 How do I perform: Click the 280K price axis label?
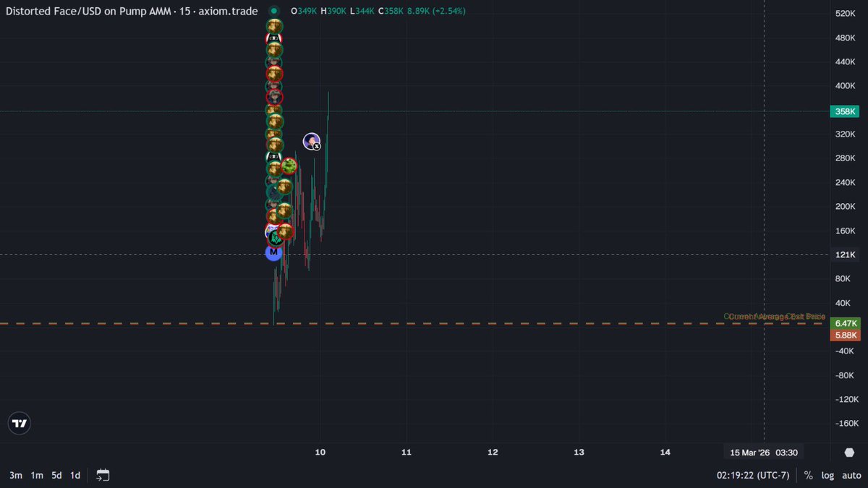tap(846, 158)
